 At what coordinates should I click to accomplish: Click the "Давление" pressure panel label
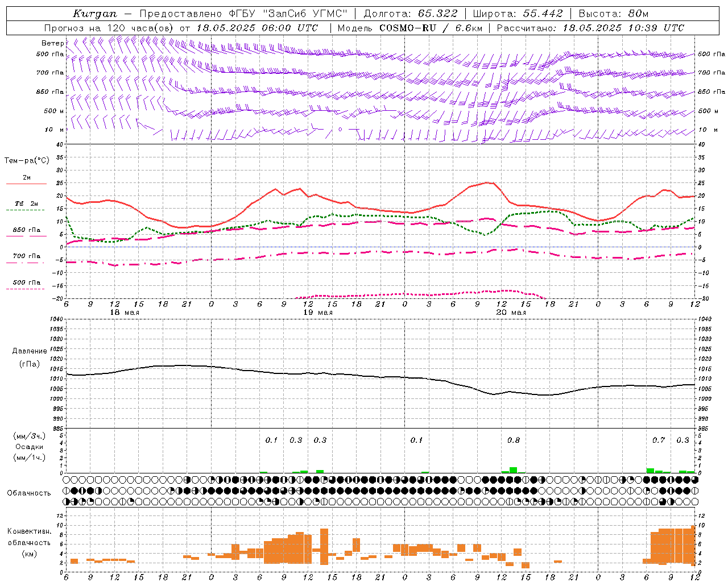pos(30,351)
